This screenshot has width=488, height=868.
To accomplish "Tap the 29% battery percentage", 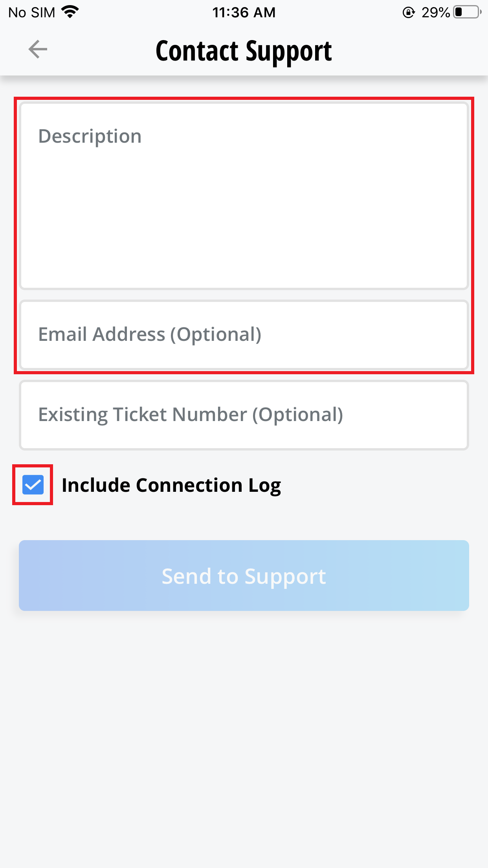I will pos(435,13).
